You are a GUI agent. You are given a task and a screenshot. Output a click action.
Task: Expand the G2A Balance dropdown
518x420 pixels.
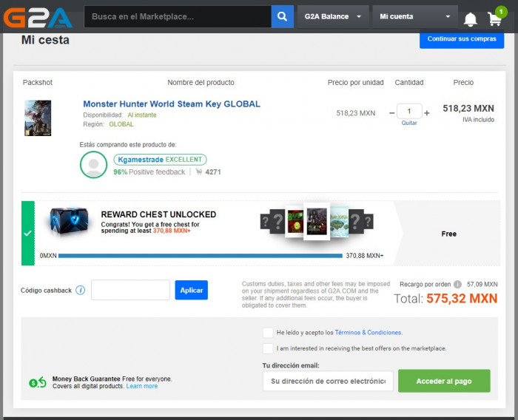click(333, 16)
